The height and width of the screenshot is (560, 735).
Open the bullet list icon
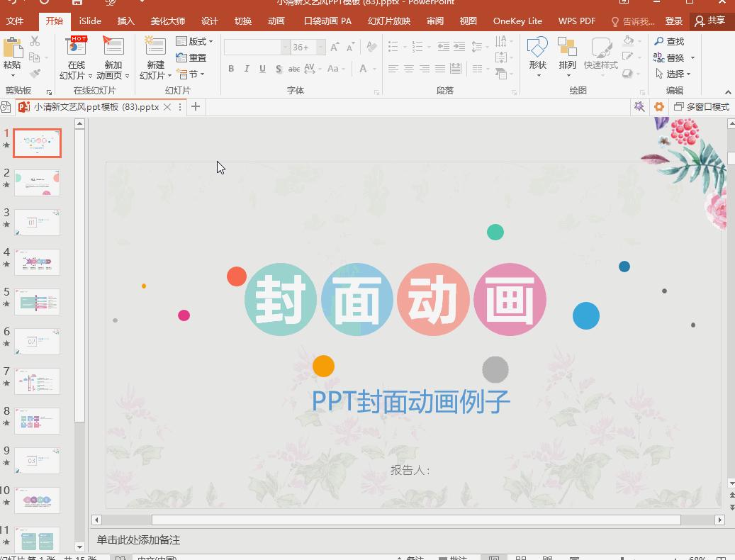click(394, 47)
